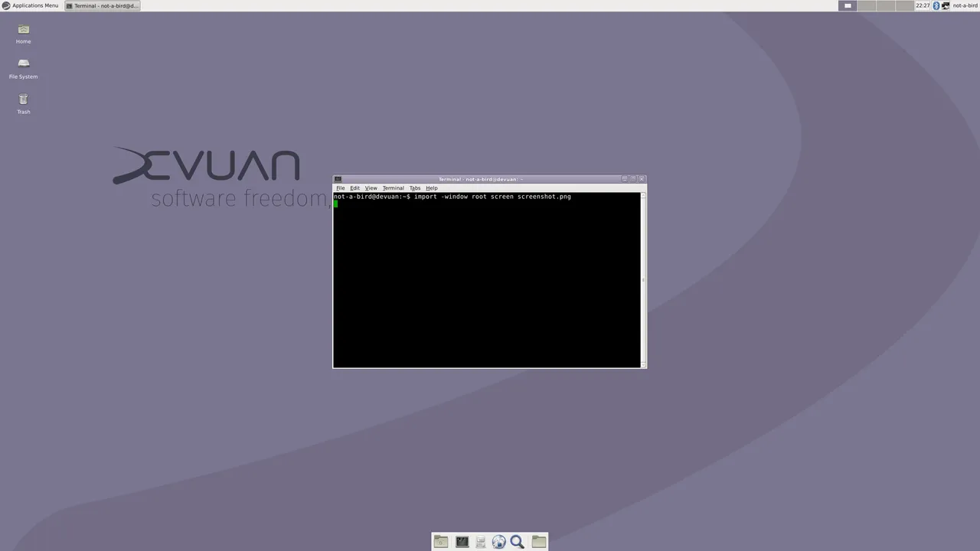Open the Trash desktop icon
The width and height of the screenshot is (980, 551).
point(23,103)
